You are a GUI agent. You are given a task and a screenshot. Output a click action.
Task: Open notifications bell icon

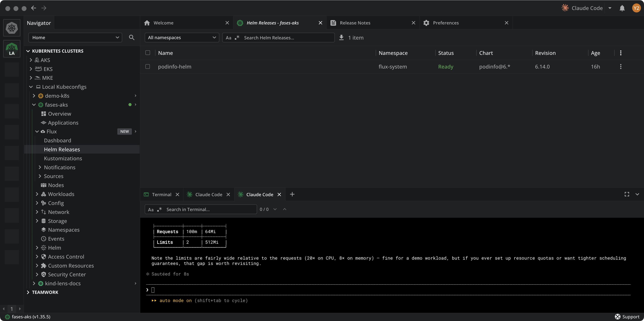coord(622,8)
